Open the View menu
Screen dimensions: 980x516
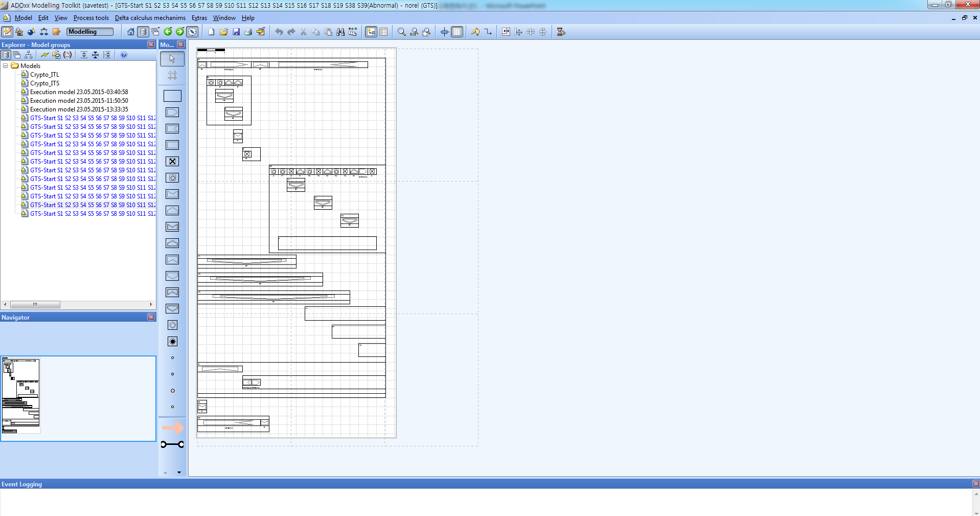[x=61, y=18]
